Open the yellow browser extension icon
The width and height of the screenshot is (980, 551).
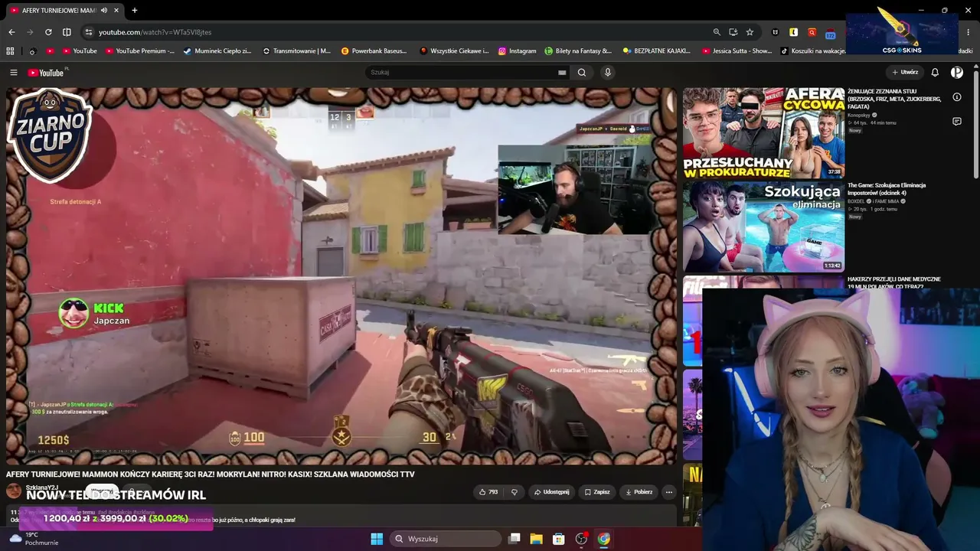click(x=794, y=32)
